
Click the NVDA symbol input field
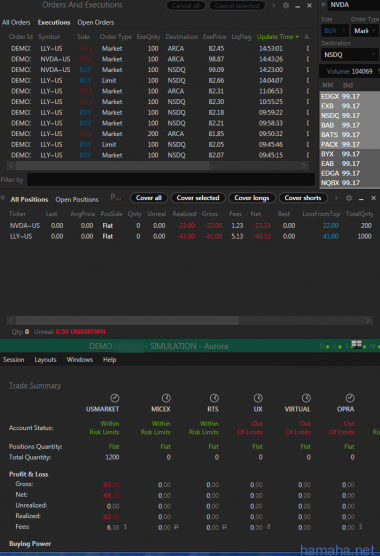(x=354, y=5)
